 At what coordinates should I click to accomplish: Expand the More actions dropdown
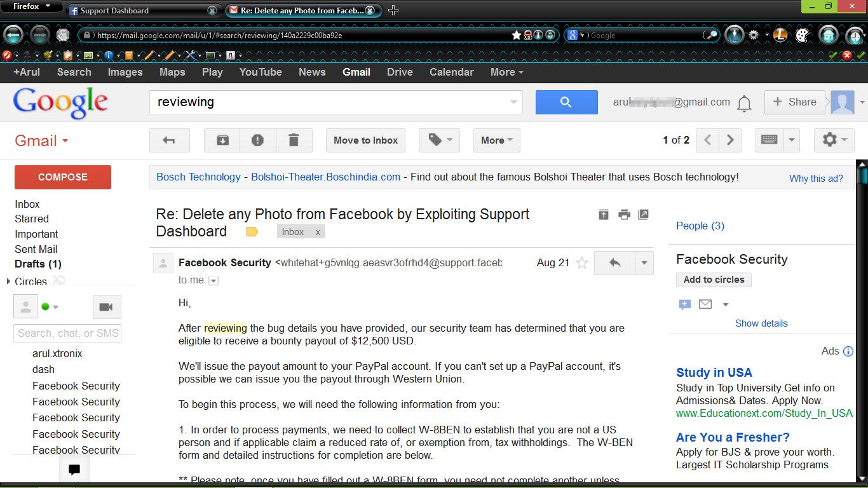pyautogui.click(x=496, y=140)
